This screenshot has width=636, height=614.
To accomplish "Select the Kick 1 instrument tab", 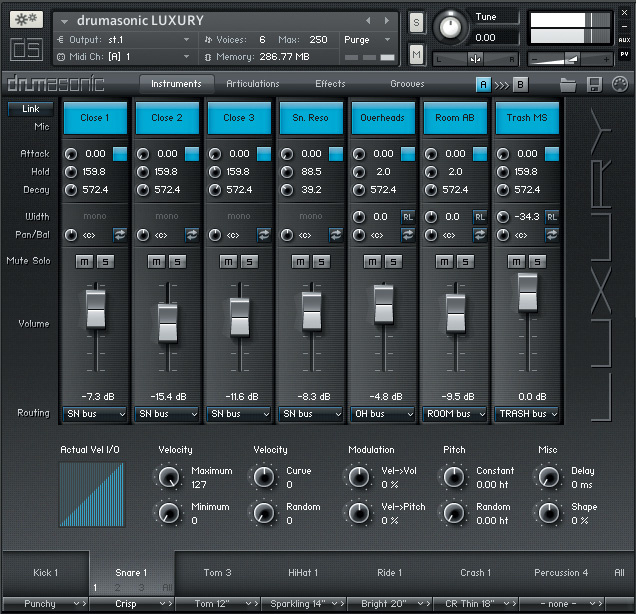I will point(45,573).
